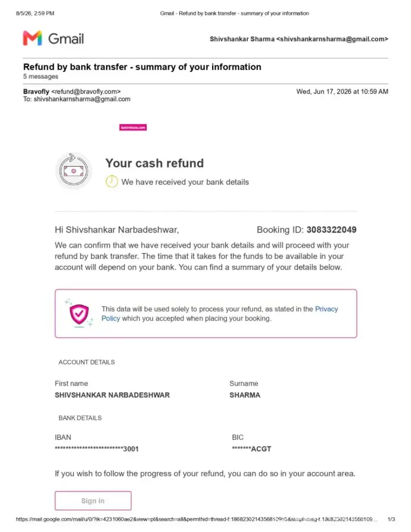Click the account owner name Shivshankar Sharma
The image size is (411, 532).
coord(242,39)
